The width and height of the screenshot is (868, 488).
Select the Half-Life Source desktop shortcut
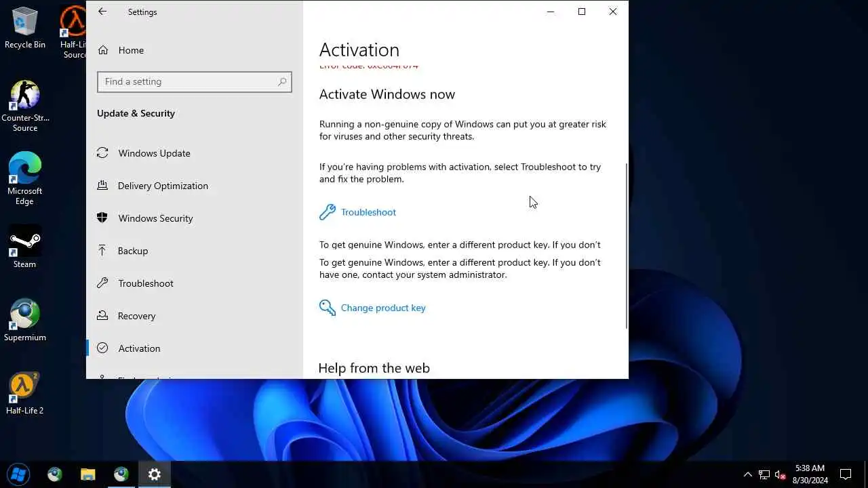click(73, 31)
